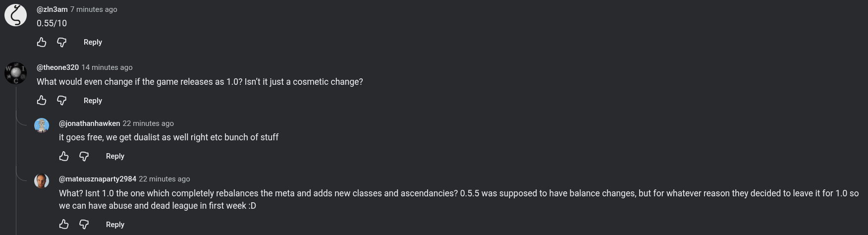This screenshot has height=235, width=868.
Task: Like the comment by @zln3am
Action: pos(42,42)
